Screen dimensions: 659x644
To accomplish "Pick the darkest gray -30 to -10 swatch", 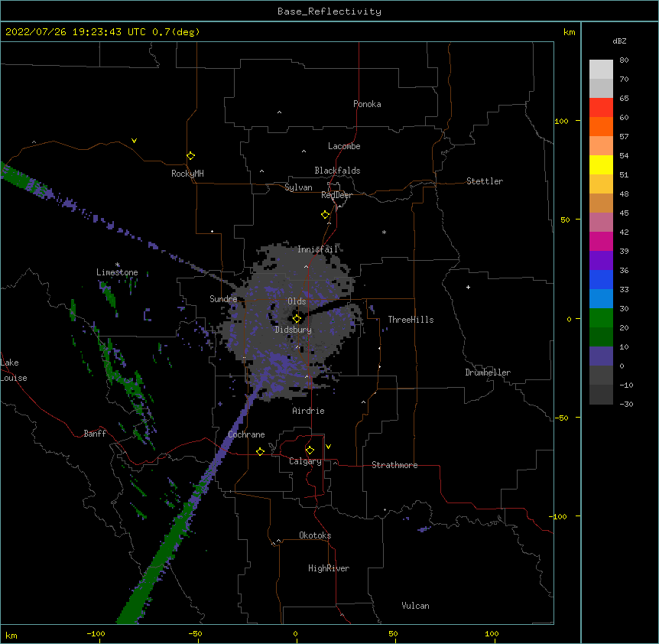I will tap(601, 395).
